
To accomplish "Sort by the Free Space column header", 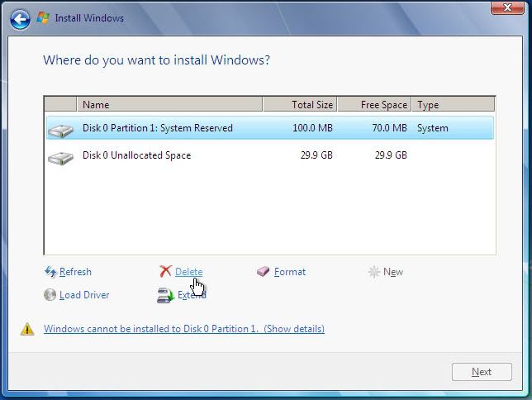I will tap(374, 105).
